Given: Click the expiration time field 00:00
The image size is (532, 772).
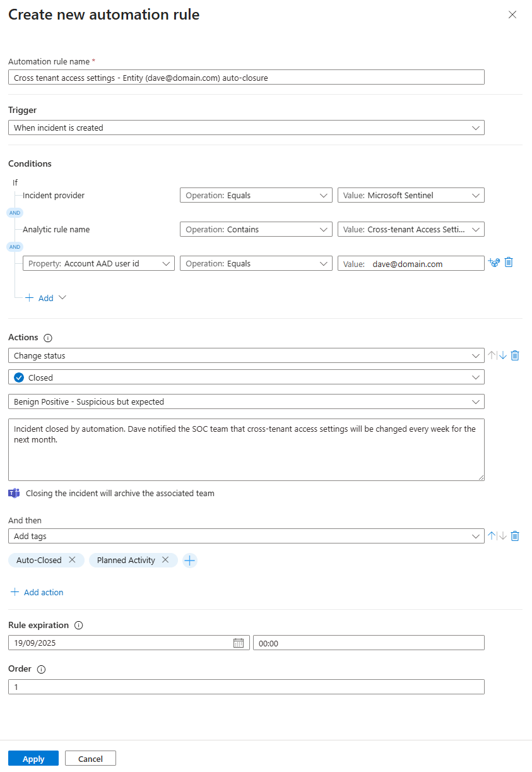Looking at the screenshot, I should [369, 643].
